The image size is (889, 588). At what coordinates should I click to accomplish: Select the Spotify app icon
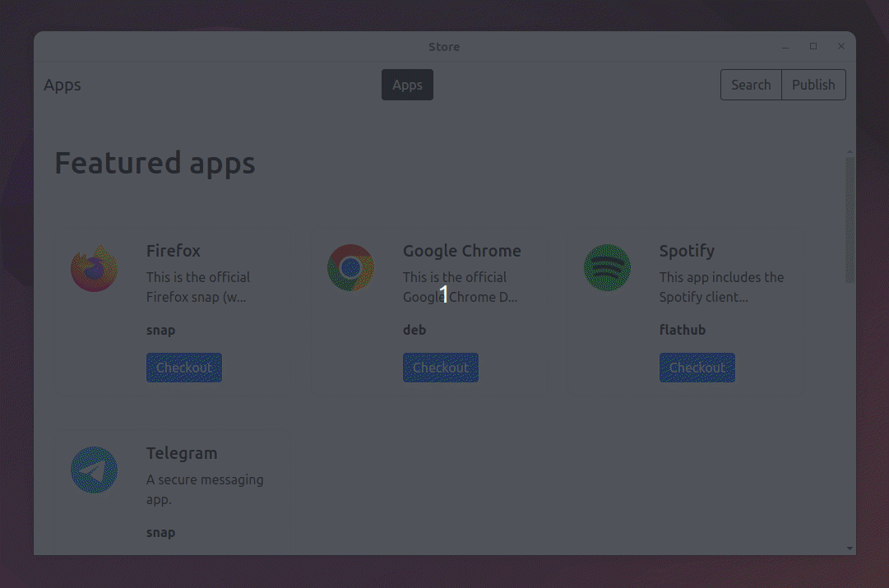click(x=607, y=268)
